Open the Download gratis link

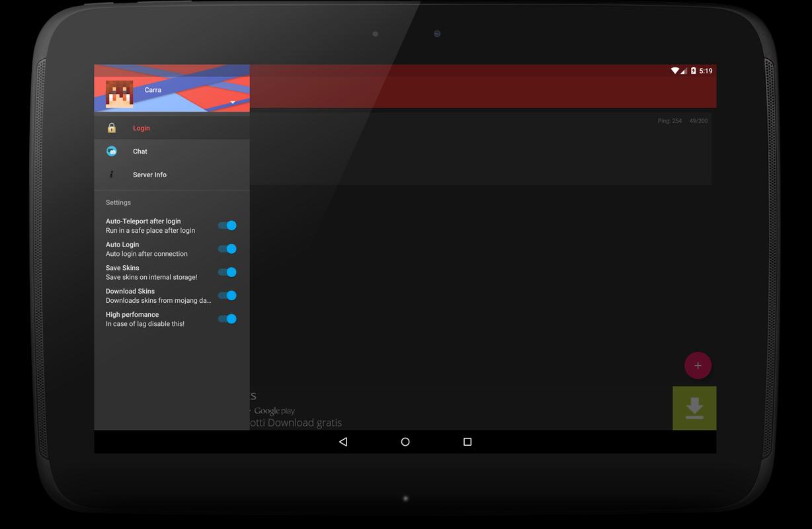pyautogui.click(x=298, y=422)
